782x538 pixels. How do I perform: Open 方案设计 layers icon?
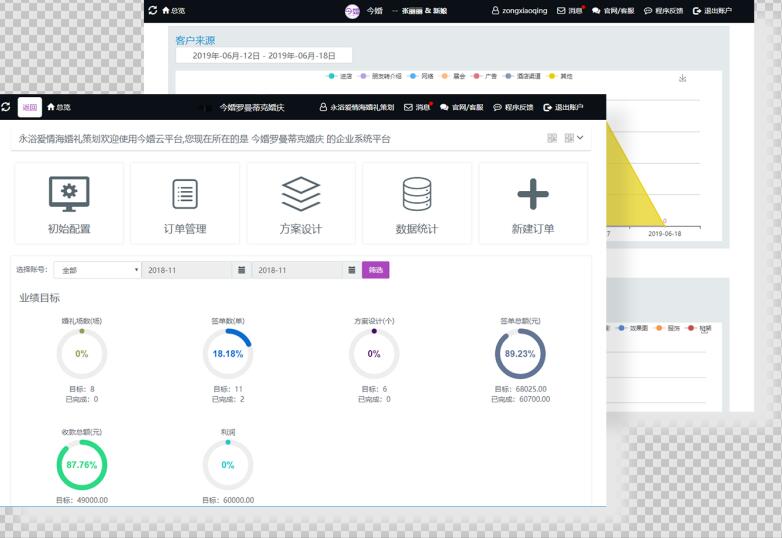pyautogui.click(x=301, y=194)
